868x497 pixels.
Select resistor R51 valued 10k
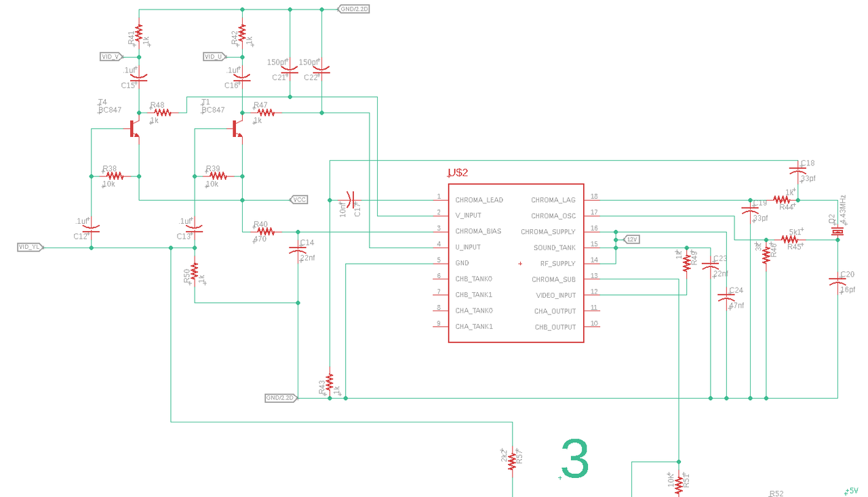click(677, 483)
